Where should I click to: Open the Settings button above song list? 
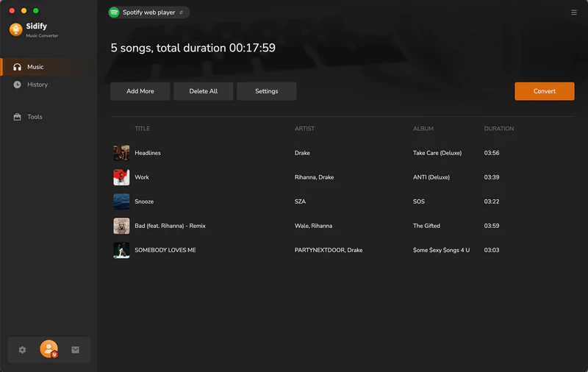(266, 91)
